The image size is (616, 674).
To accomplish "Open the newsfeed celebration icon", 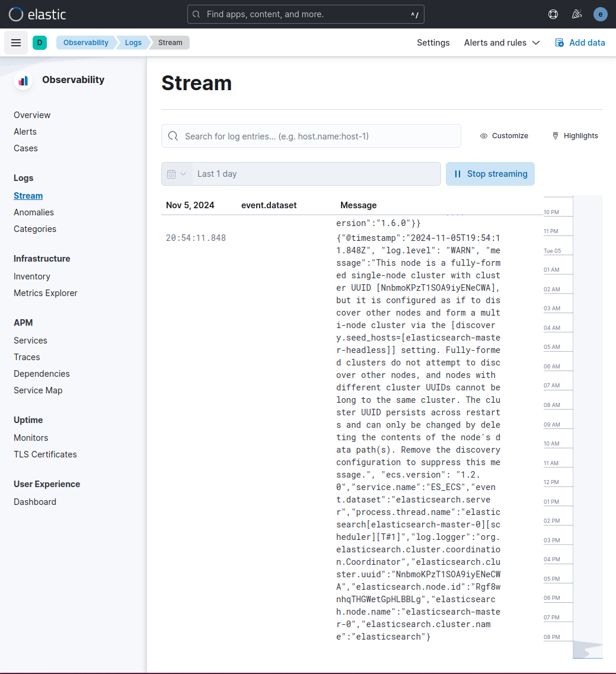I will pyautogui.click(x=576, y=14).
